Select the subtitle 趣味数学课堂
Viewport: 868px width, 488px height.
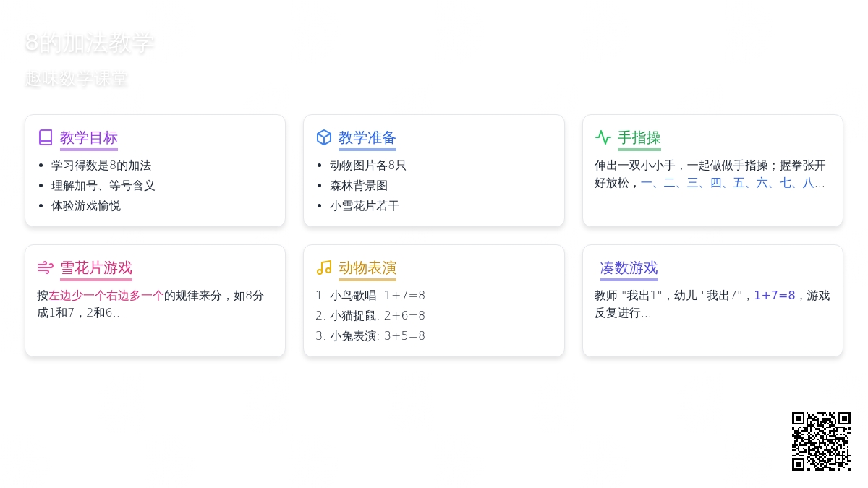(77, 79)
